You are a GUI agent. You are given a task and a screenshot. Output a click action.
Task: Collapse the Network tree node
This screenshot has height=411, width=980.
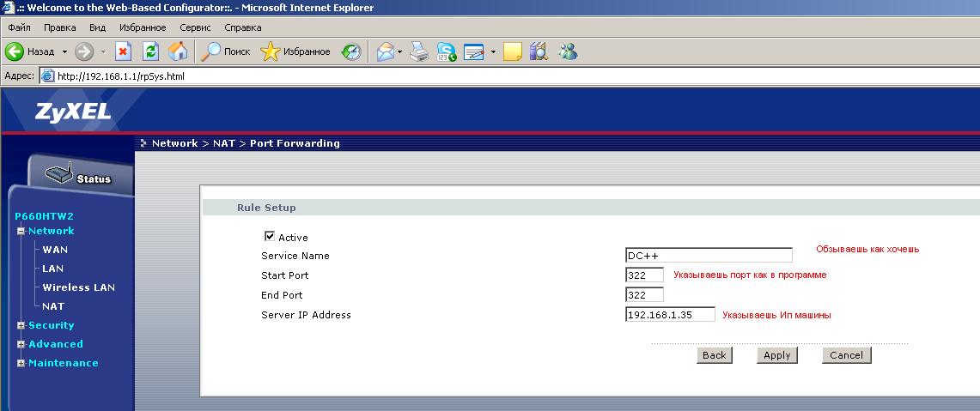point(21,231)
